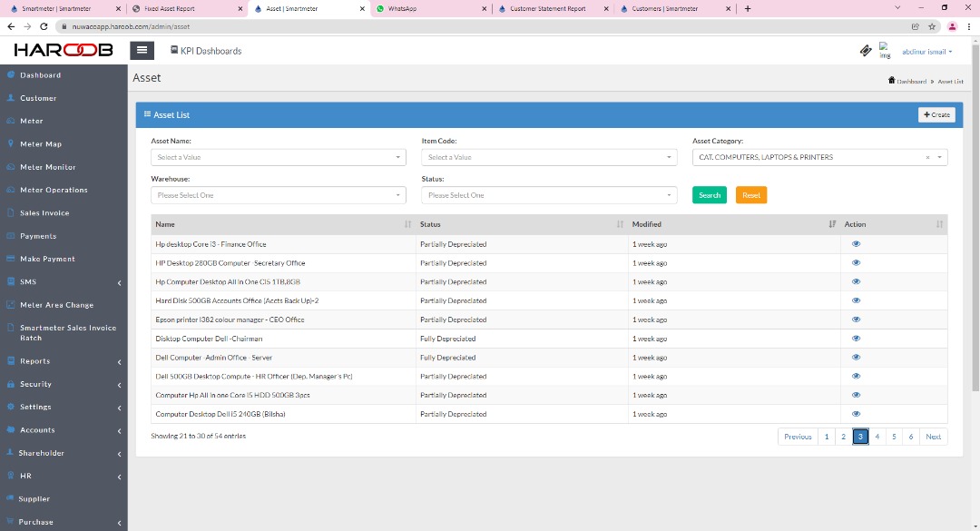View Epson printer l382 CEO Office asset

coord(857,319)
